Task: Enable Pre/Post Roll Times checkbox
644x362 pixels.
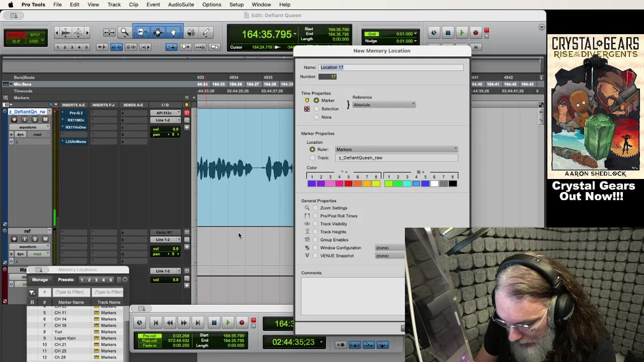Action: (x=315, y=216)
